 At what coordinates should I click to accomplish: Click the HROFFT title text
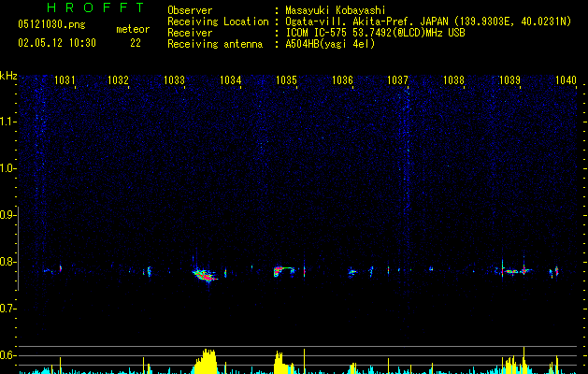pos(95,7)
